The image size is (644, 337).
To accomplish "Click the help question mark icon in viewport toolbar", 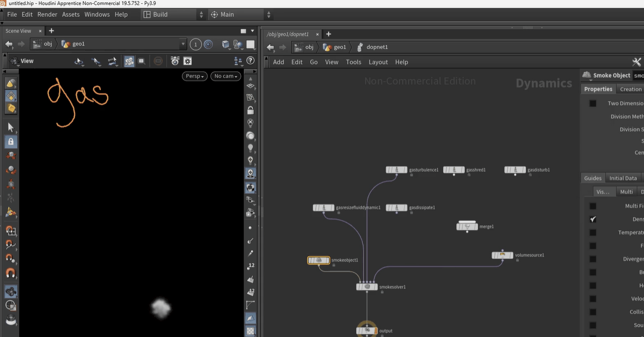I will click(250, 61).
